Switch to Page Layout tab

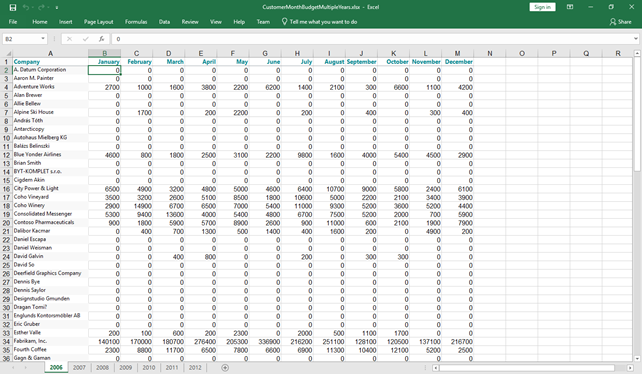click(x=98, y=22)
